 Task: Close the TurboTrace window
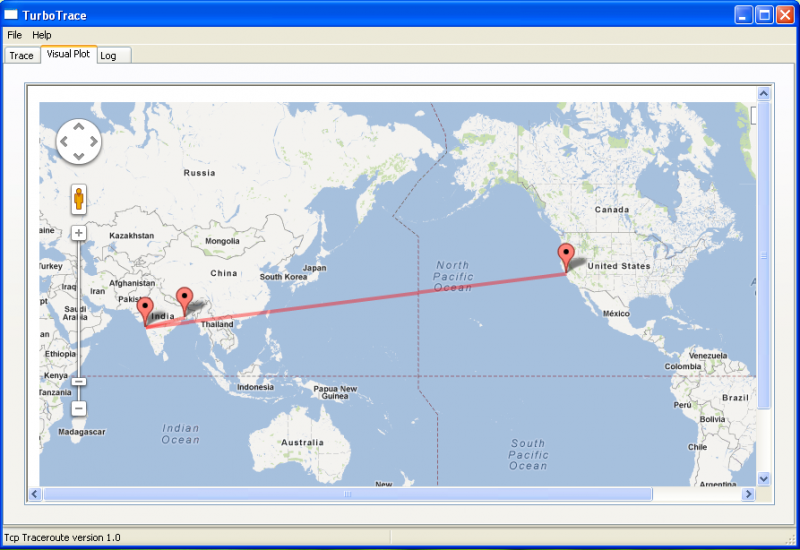(785, 15)
